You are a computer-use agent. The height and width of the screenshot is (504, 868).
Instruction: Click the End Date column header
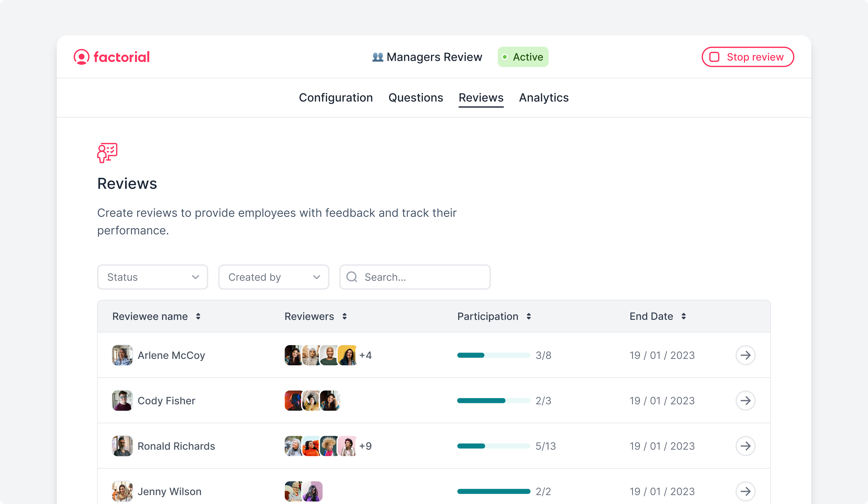pyautogui.click(x=651, y=316)
